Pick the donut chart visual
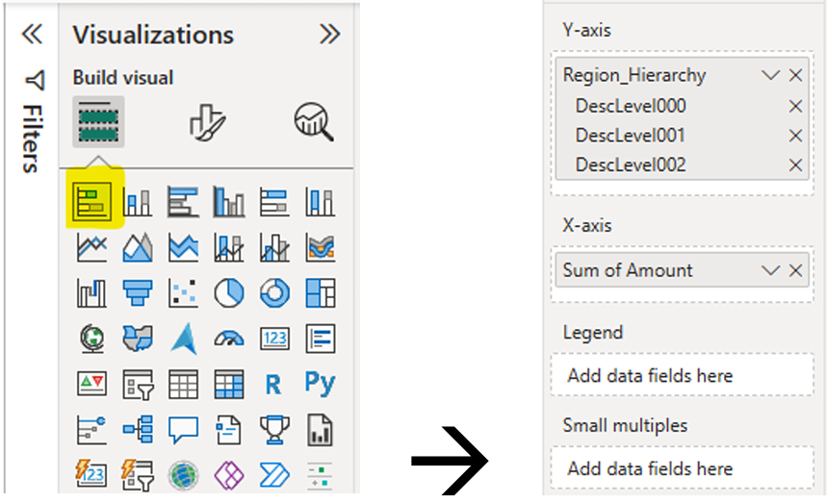Viewport: 827px width, 504px height. (x=274, y=292)
